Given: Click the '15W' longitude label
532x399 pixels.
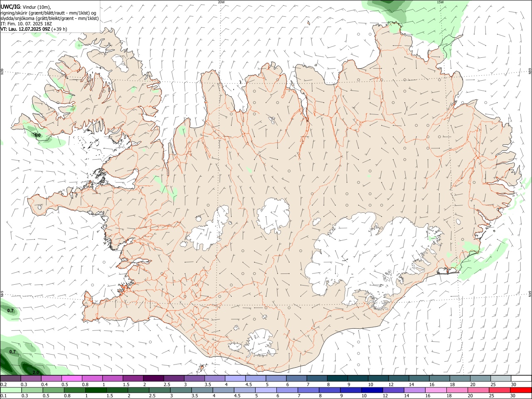Looking at the screenshot, I should (x=440, y=2).
